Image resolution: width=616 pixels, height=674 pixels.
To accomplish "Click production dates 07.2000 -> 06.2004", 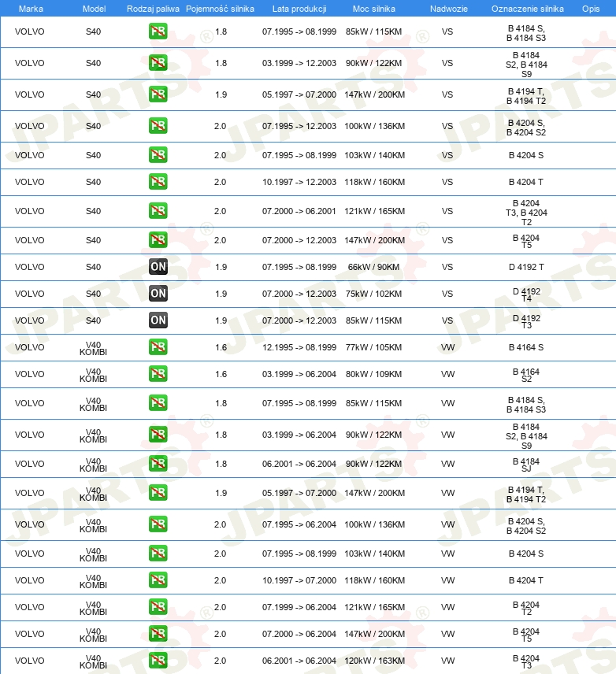I will [x=299, y=634].
